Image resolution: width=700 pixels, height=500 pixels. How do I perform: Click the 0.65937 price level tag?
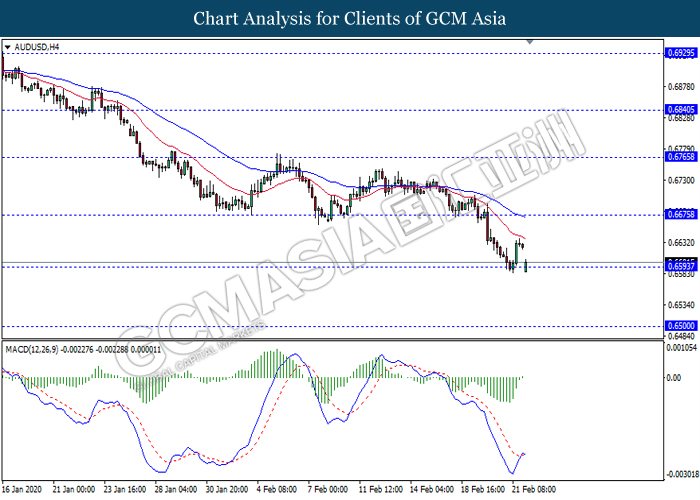pyautogui.click(x=680, y=266)
